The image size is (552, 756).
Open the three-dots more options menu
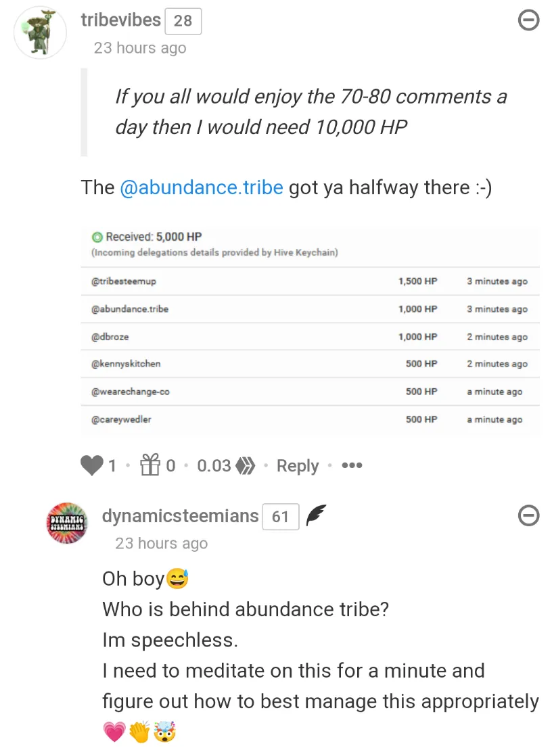coord(352,465)
